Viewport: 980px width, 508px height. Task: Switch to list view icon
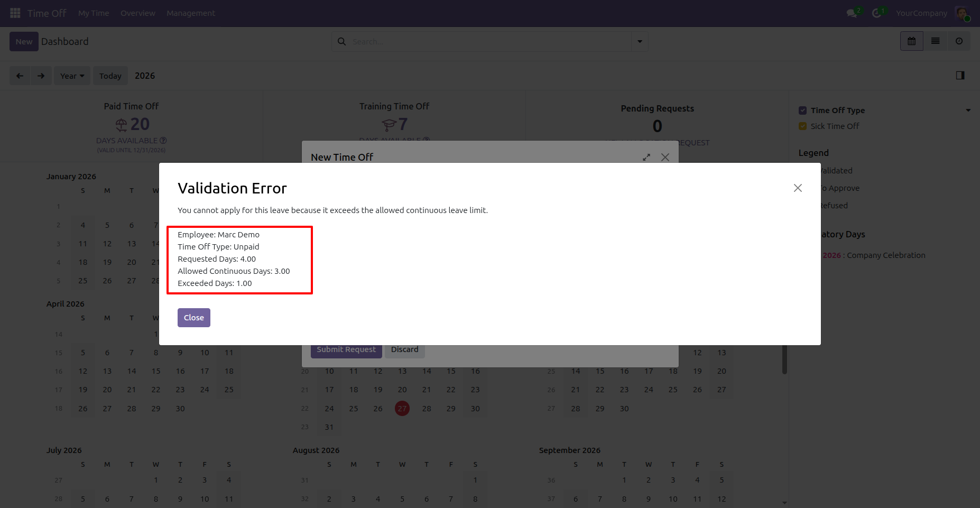(935, 41)
